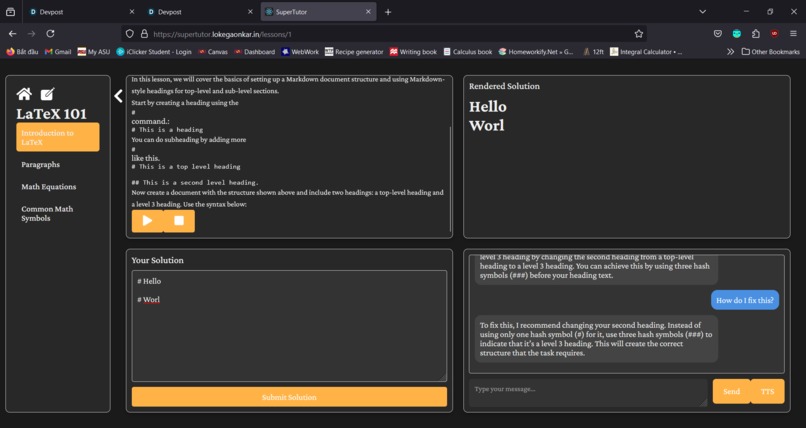The width and height of the screenshot is (806, 428).
Task: Close the second Devpost tab
Action: [250, 12]
